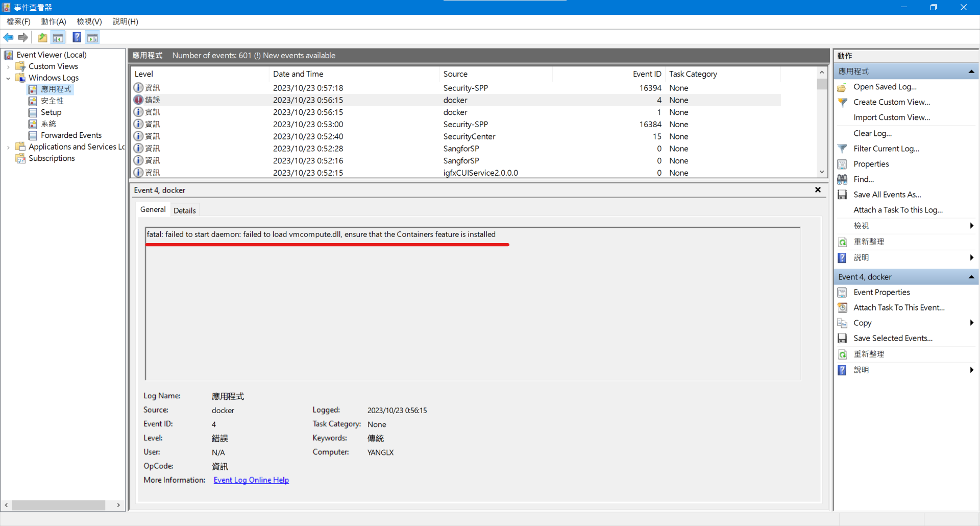Clear the application log
The image size is (980, 526).
click(873, 133)
